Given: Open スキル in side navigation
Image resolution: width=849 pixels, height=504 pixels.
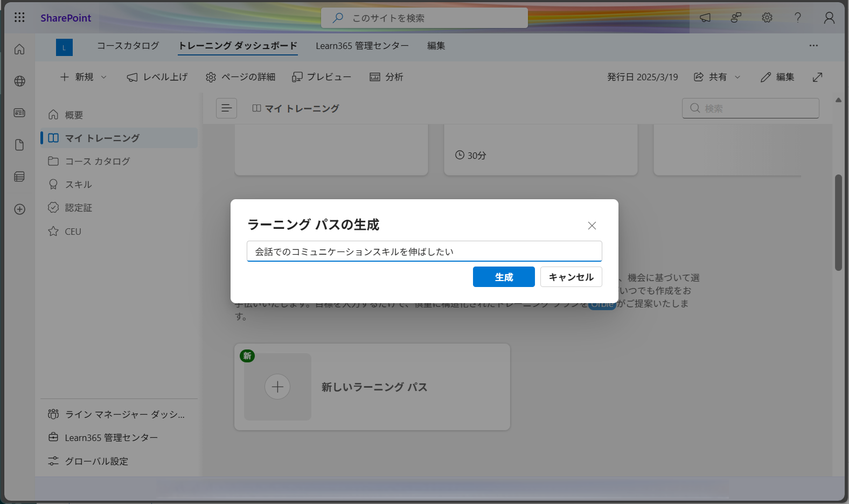Looking at the screenshot, I should (x=119, y=184).
